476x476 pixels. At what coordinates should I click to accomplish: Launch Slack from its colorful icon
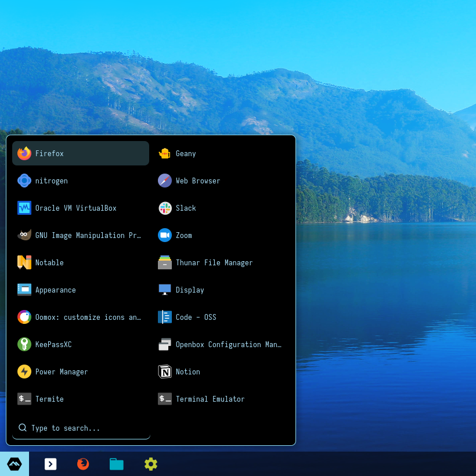tap(165, 208)
